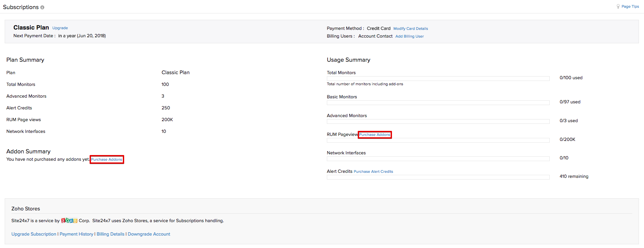
Task: Click the Total Monitors usage bar
Action: [438, 79]
